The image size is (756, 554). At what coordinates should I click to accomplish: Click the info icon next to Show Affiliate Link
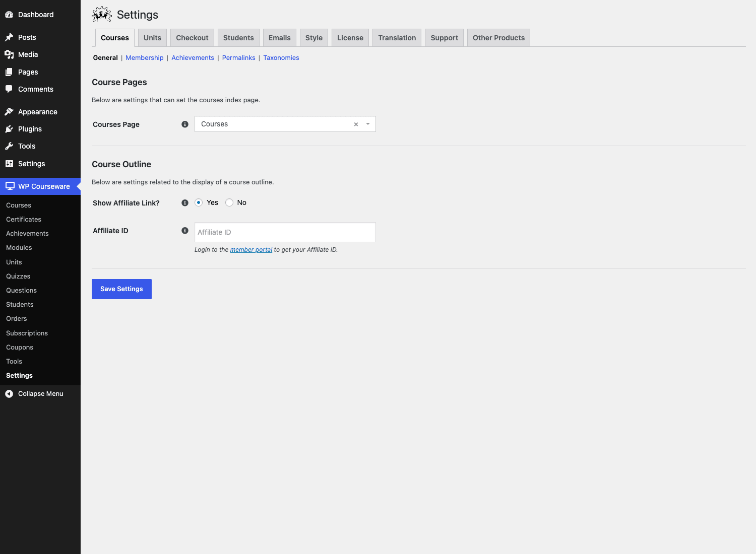click(x=185, y=203)
